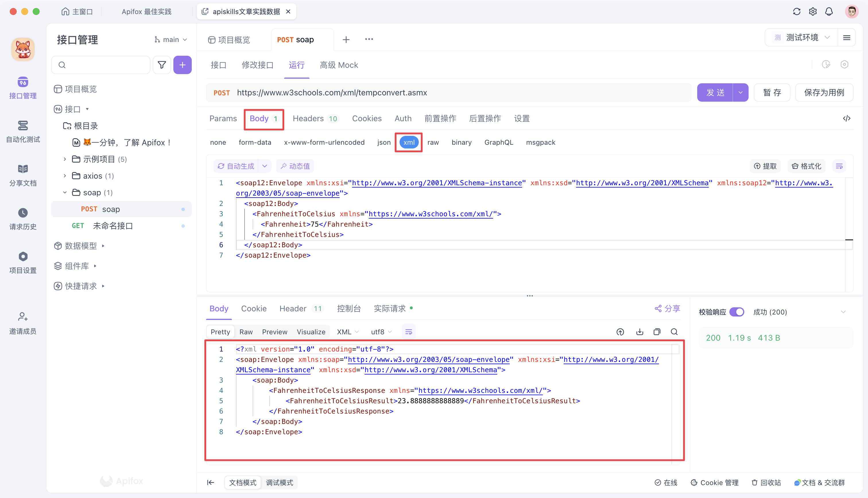The width and height of the screenshot is (868, 498).
Task: Open the main branch dropdown
Action: click(170, 40)
